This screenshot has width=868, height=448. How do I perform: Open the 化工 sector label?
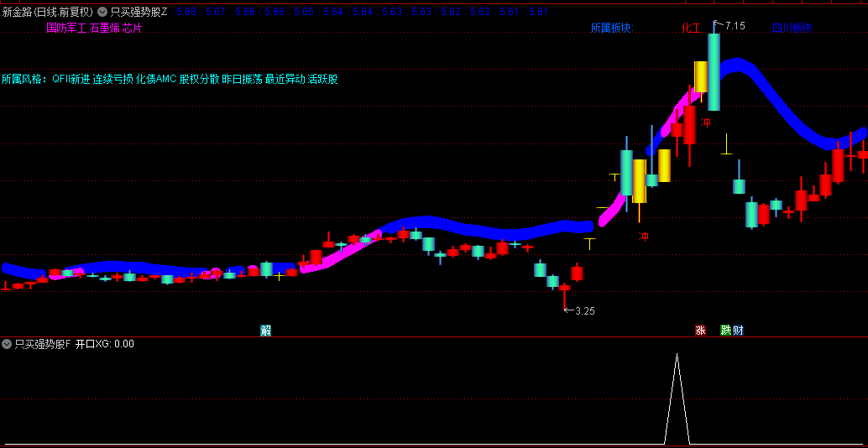click(691, 28)
